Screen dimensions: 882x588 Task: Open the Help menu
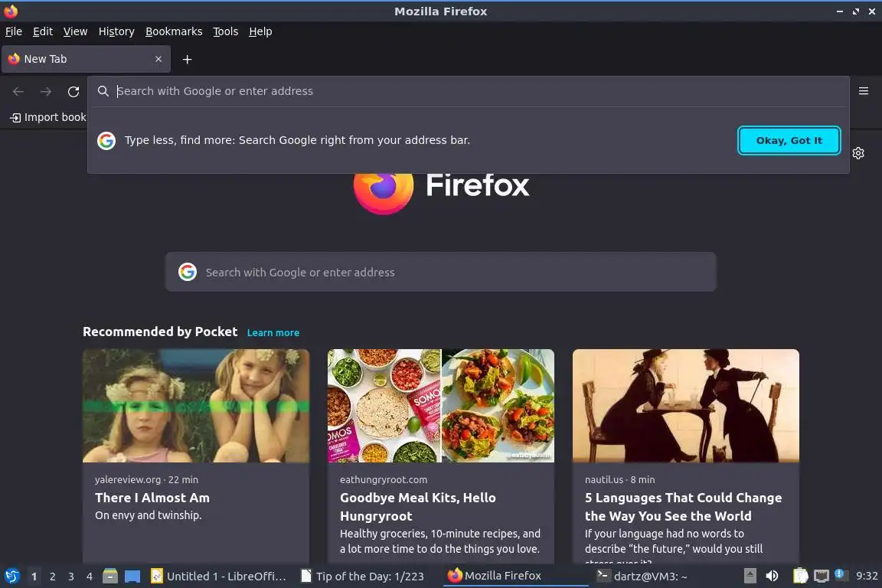[260, 31]
